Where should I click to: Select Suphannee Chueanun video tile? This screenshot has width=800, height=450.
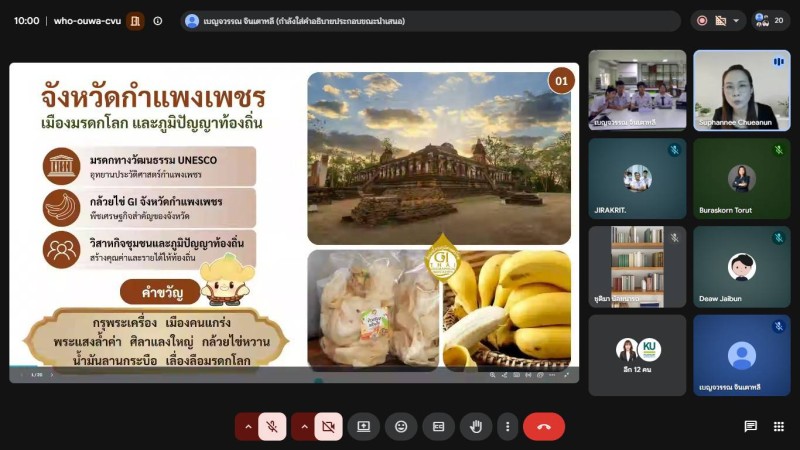click(x=741, y=90)
